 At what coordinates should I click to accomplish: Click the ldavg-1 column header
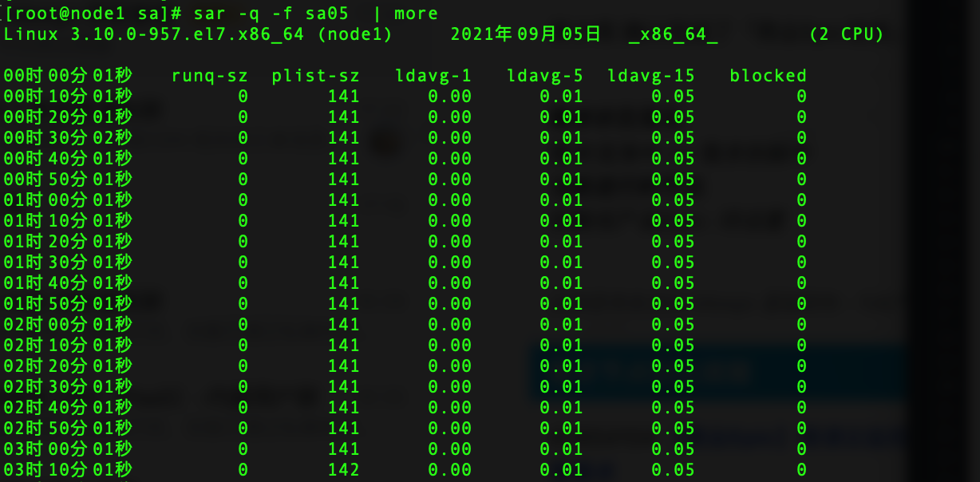pyautogui.click(x=433, y=76)
